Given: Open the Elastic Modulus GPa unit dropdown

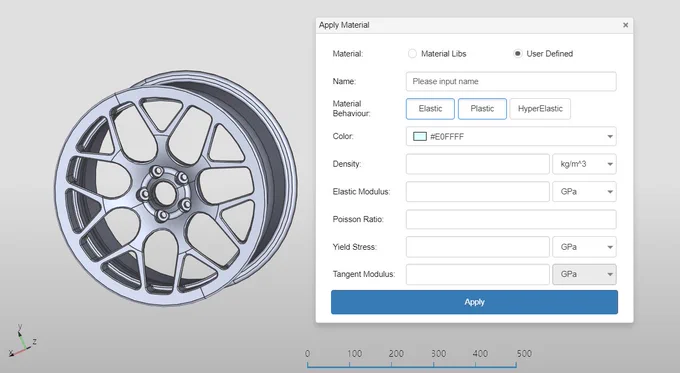Looking at the screenshot, I should point(584,192).
